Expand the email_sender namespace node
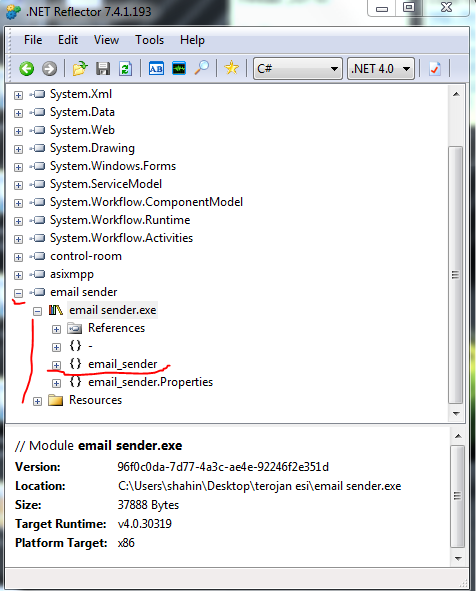 point(56,365)
